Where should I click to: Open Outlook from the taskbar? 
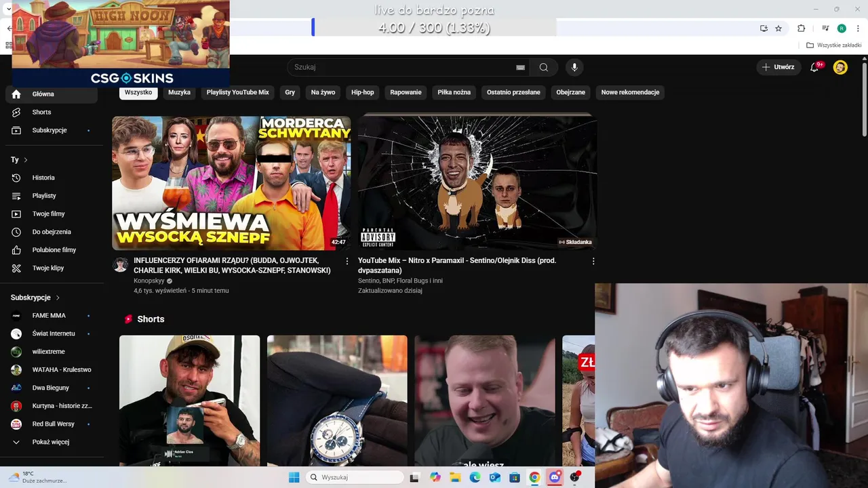point(495,477)
